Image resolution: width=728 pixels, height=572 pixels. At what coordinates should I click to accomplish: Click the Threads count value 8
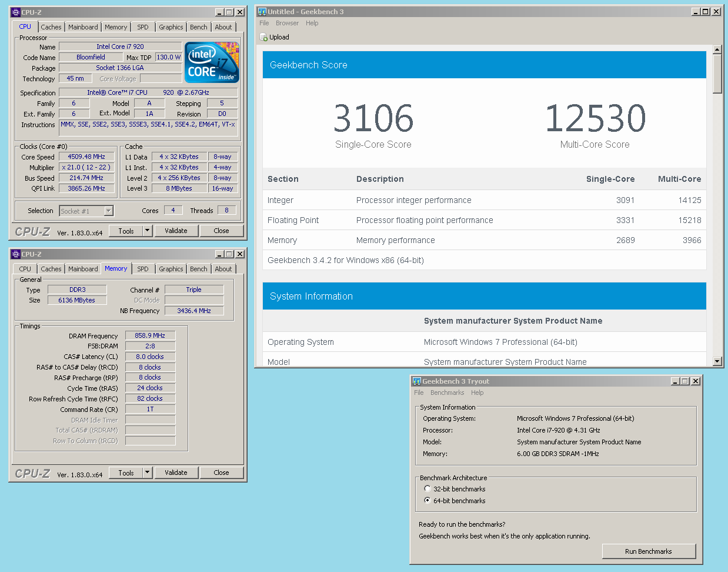coord(226,210)
